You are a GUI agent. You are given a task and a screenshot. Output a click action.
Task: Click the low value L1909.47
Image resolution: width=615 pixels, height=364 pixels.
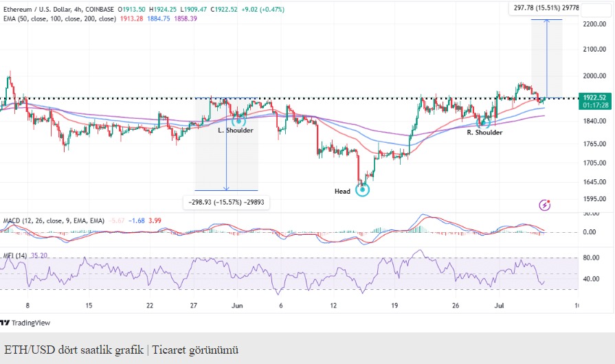tap(193, 10)
